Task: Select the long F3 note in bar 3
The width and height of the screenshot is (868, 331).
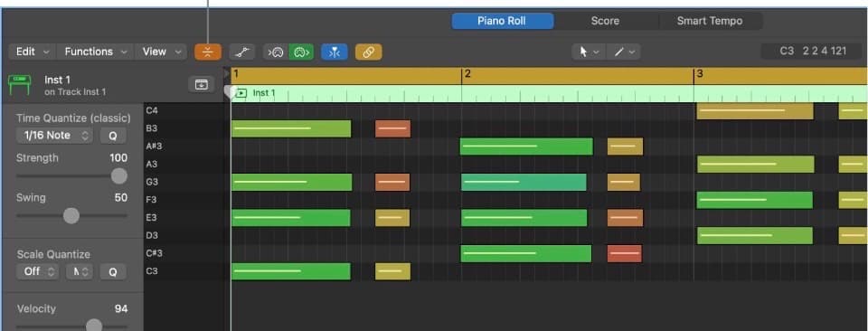Action: tap(754, 200)
